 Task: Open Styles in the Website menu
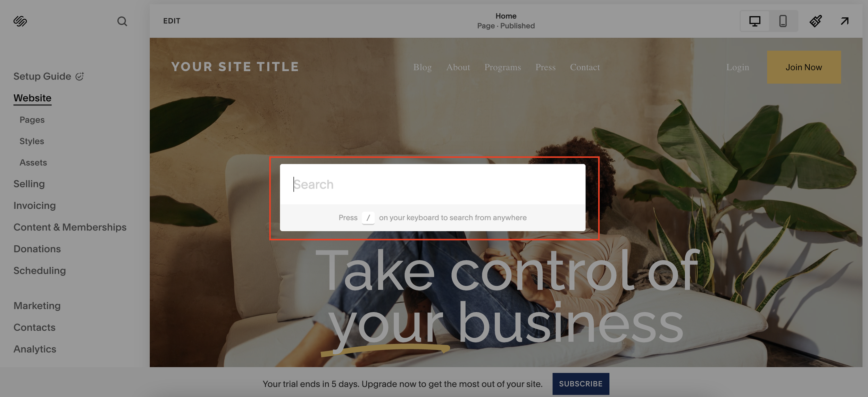click(32, 141)
